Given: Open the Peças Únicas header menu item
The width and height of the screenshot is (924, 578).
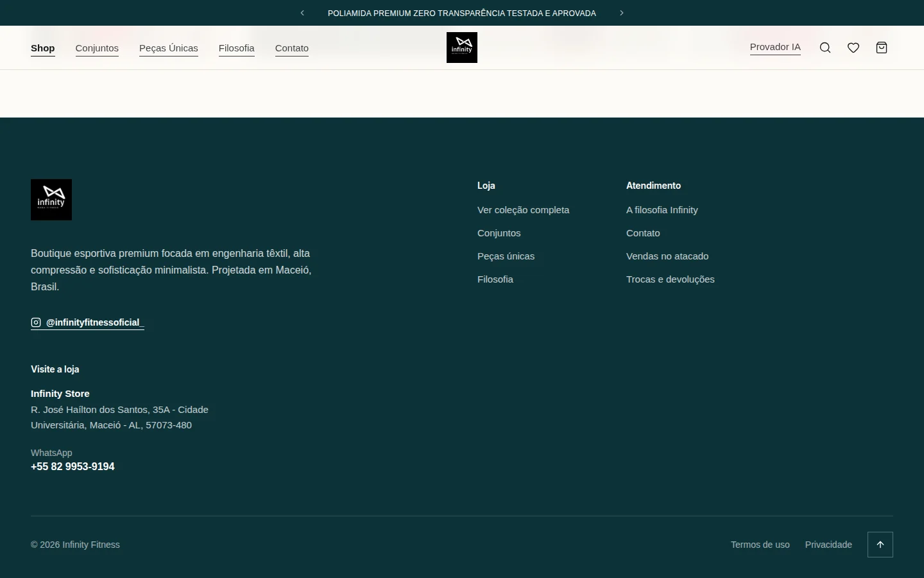Looking at the screenshot, I should click(169, 48).
